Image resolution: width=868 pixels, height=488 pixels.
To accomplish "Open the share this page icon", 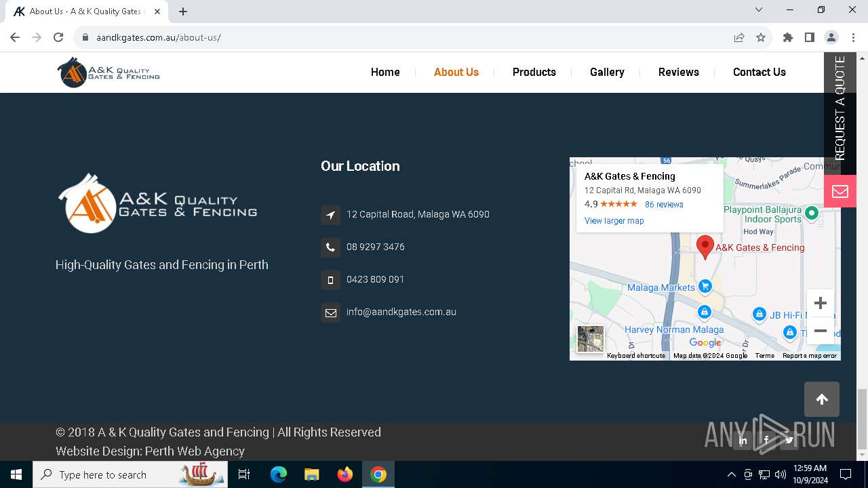I will coord(739,37).
